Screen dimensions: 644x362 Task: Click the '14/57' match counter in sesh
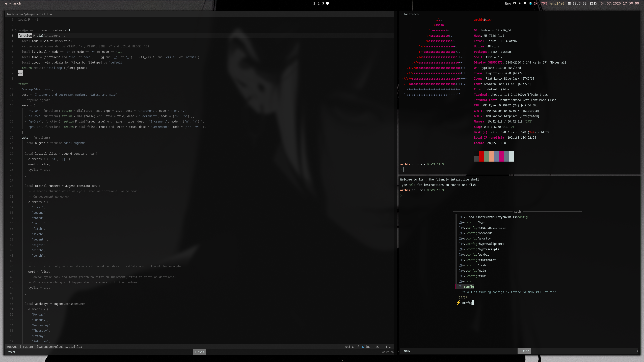[463, 297]
